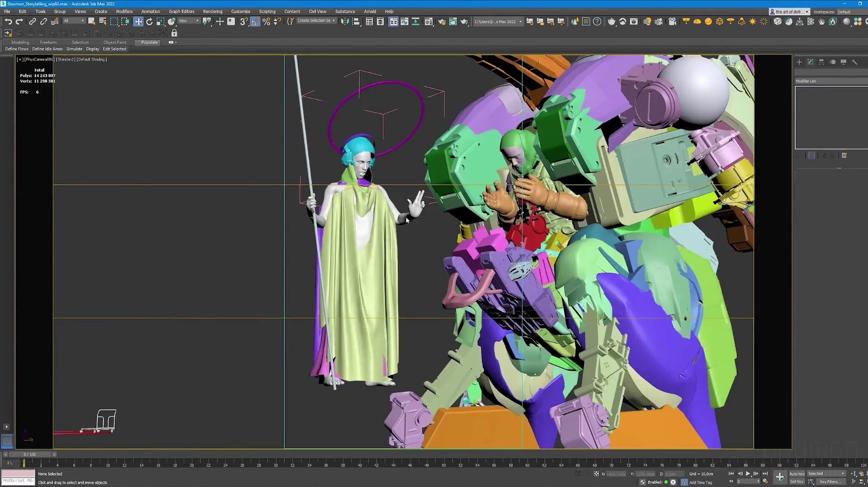Open Modifier List dropdown

[x=831, y=81]
